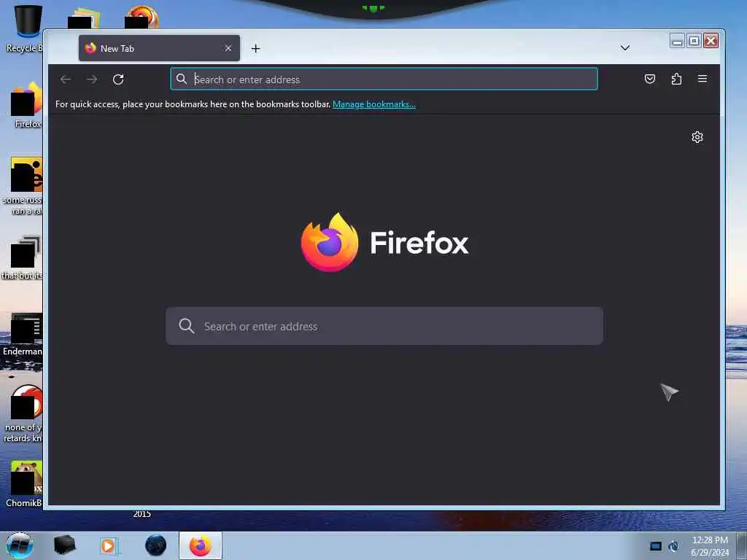Click the system tray monitor icon
This screenshot has width=747, height=560.
pos(656,546)
